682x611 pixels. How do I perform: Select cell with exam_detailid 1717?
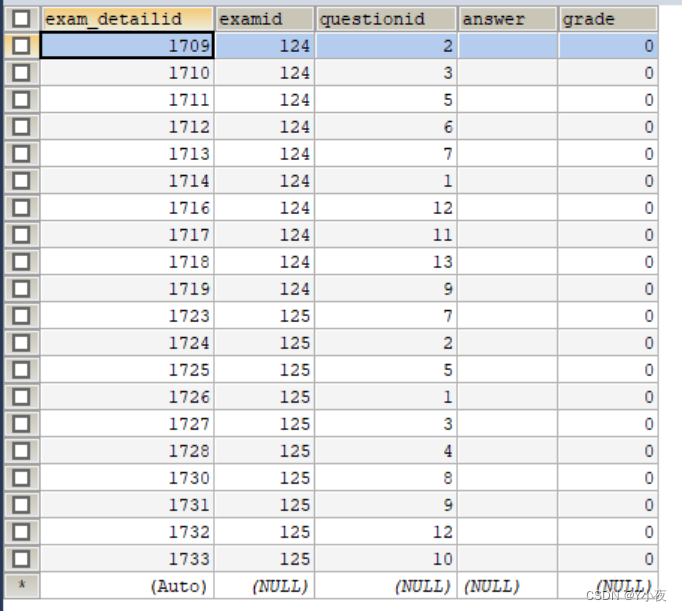click(127, 235)
